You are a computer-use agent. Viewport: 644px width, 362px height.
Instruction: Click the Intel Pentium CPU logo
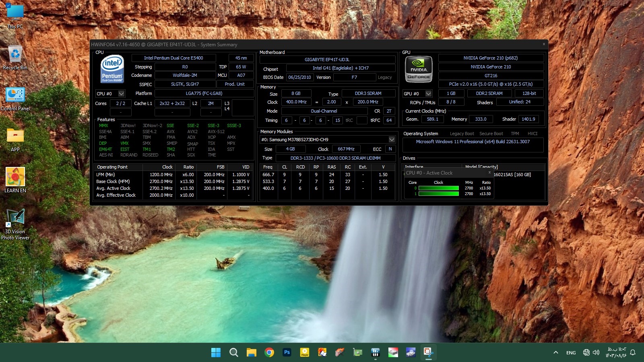pyautogui.click(x=112, y=69)
